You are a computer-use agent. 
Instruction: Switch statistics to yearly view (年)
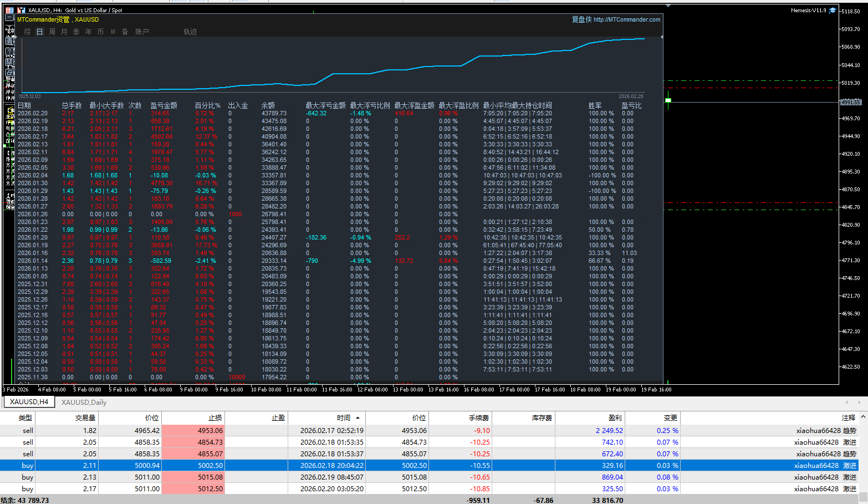(89, 32)
